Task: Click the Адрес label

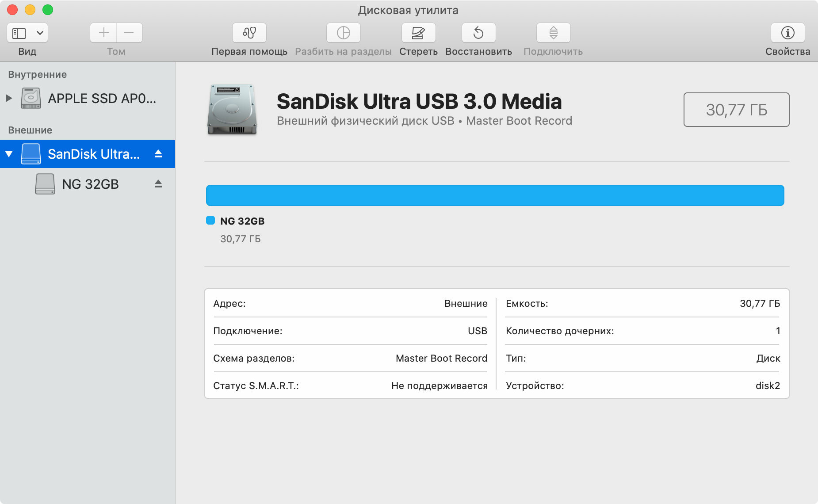Action: point(229,303)
